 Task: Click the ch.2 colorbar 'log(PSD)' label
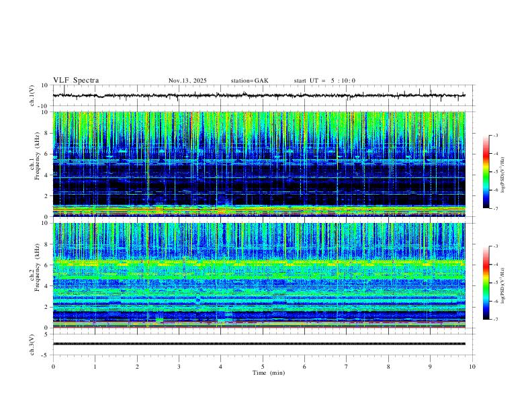[x=503, y=285]
